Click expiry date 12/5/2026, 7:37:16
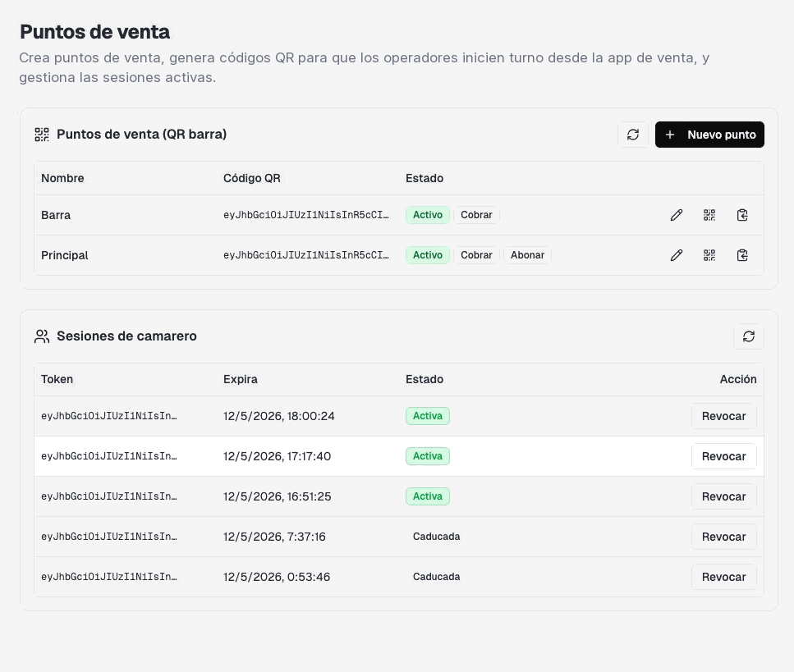The height and width of the screenshot is (672, 794). pyautogui.click(x=274, y=537)
